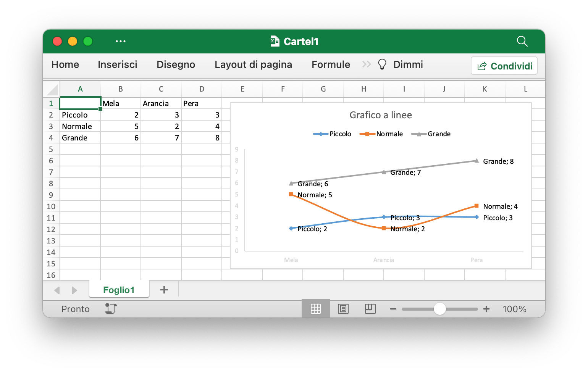Open the Inserisci ribbon tab
The image size is (588, 374).
point(118,64)
